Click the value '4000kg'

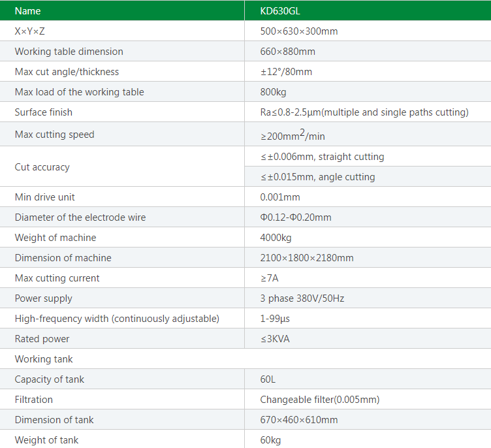pos(276,238)
